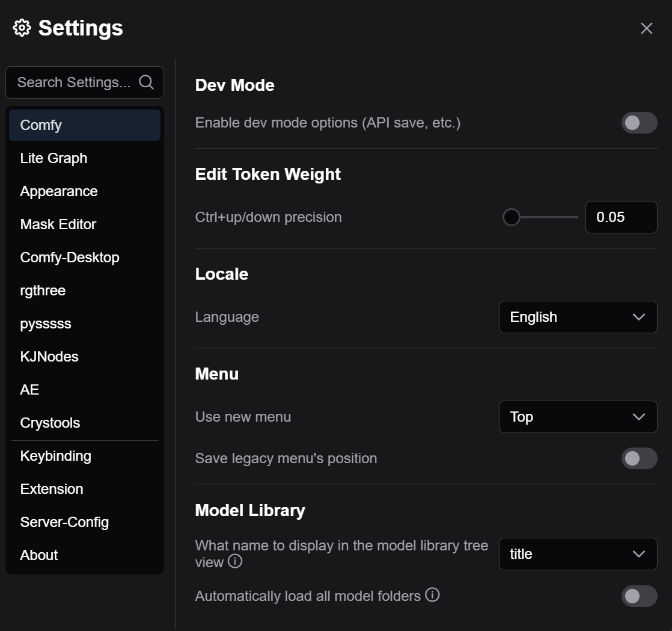Click the Settings gear icon in header
Viewport: 672px width, 631px height.
[22, 28]
